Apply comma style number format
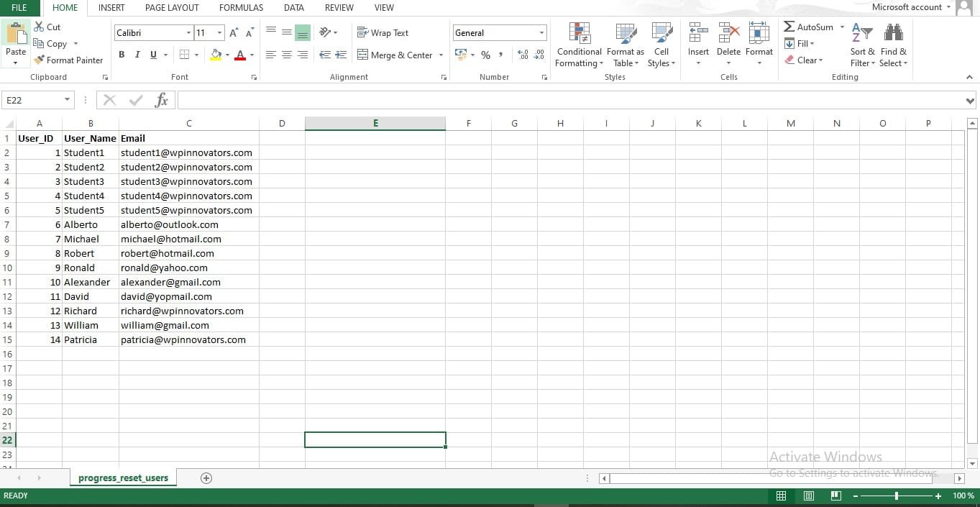Image resolution: width=980 pixels, height=507 pixels. click(x=500, y=55)
